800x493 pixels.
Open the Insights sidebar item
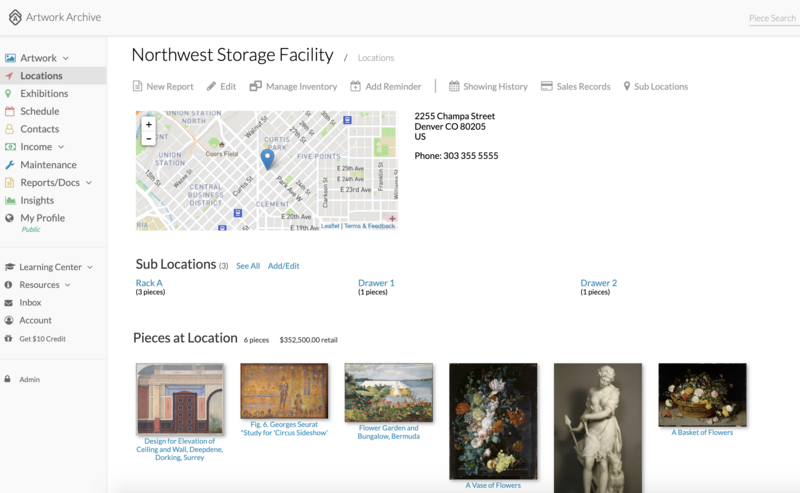37,201
